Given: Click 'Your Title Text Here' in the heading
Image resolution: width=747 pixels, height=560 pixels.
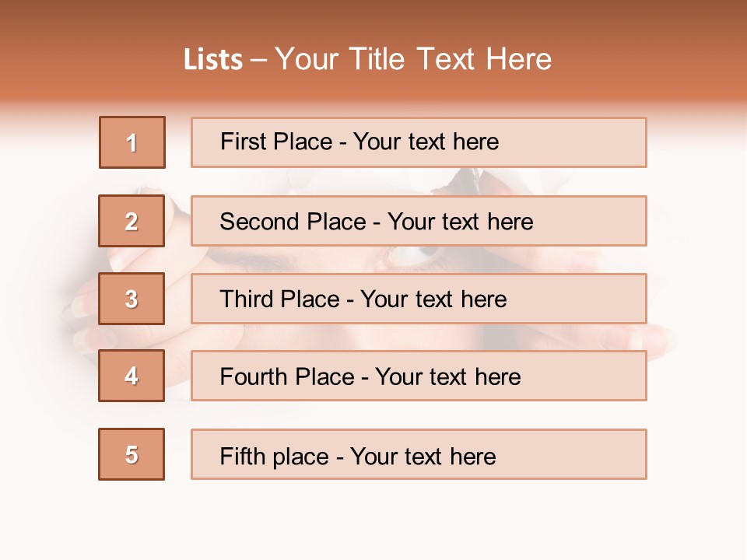Looking at the screenshot, I should (413, 59).
